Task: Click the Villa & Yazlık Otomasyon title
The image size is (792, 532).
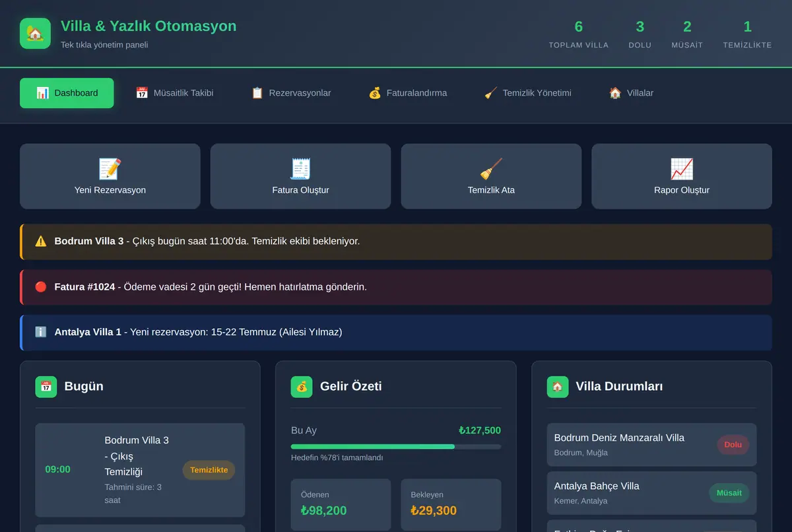Action: [148, 26]
